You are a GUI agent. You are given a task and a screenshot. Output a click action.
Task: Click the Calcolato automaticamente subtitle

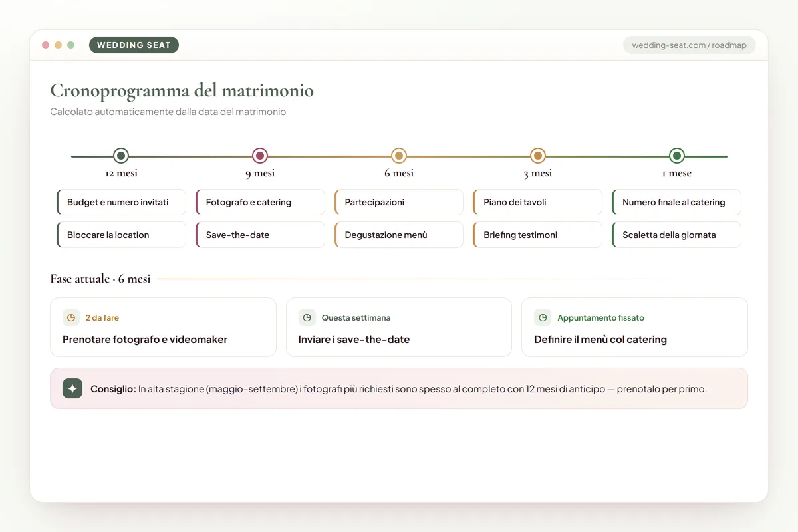tap(168, 112)
